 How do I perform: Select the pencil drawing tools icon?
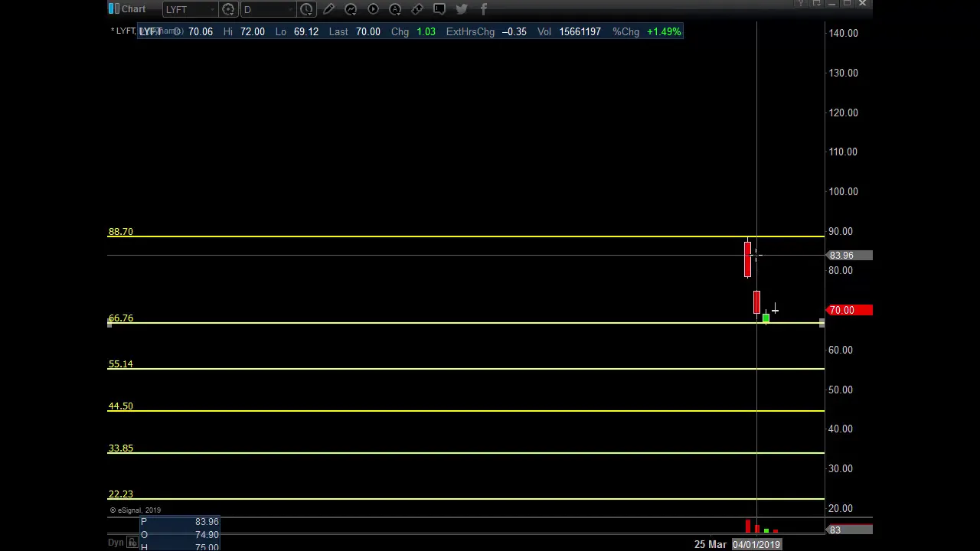[x=328, y=9]
